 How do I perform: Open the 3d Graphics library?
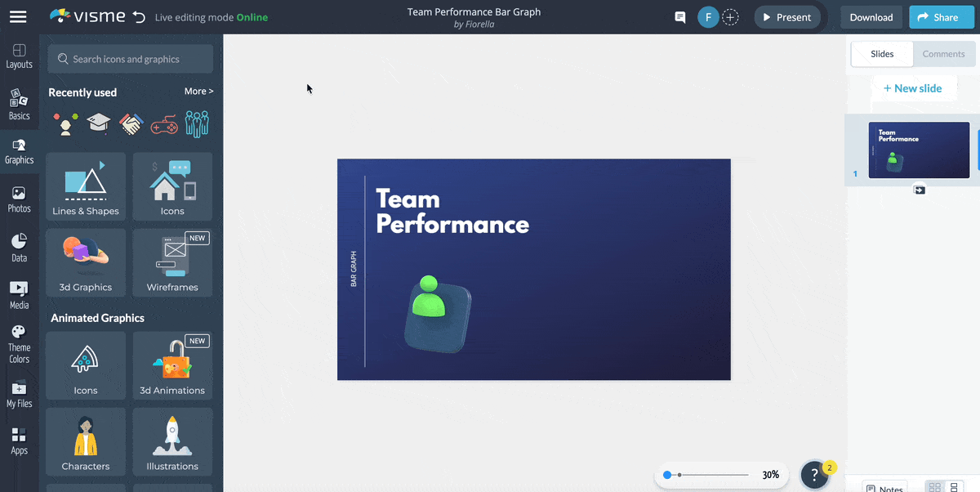pyautogui.click(x=85, y=262)
